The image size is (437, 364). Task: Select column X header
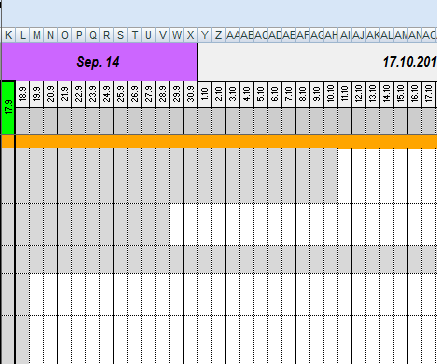[x=191, y=35]
